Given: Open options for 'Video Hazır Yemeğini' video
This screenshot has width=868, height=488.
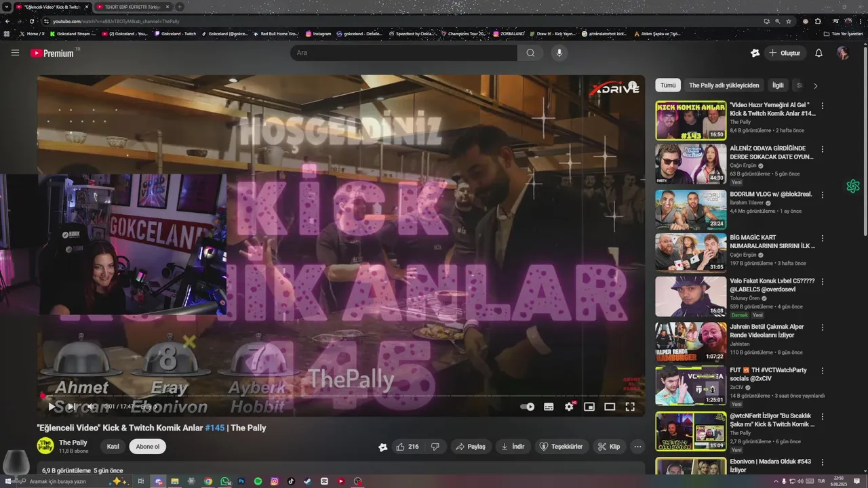Looking at the screenshot, I should (823, 106).
